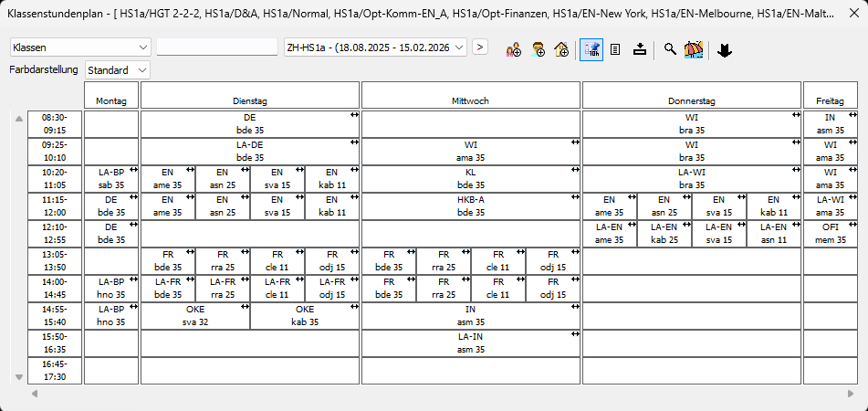This screenshot has width=868, height=411.
Task: Open the Farbdarstellung Standard dropdown
Action: coord(118,70)
